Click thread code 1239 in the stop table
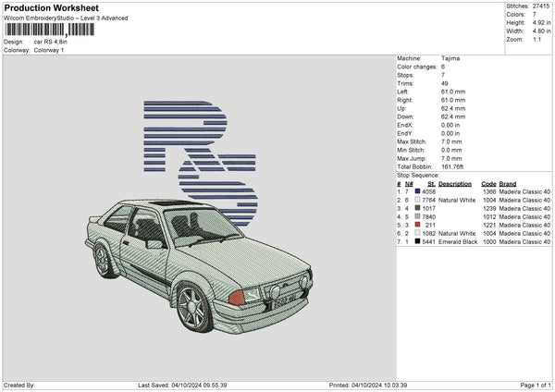The width and height of the screenshot is (555, 392). click(489, 209)
